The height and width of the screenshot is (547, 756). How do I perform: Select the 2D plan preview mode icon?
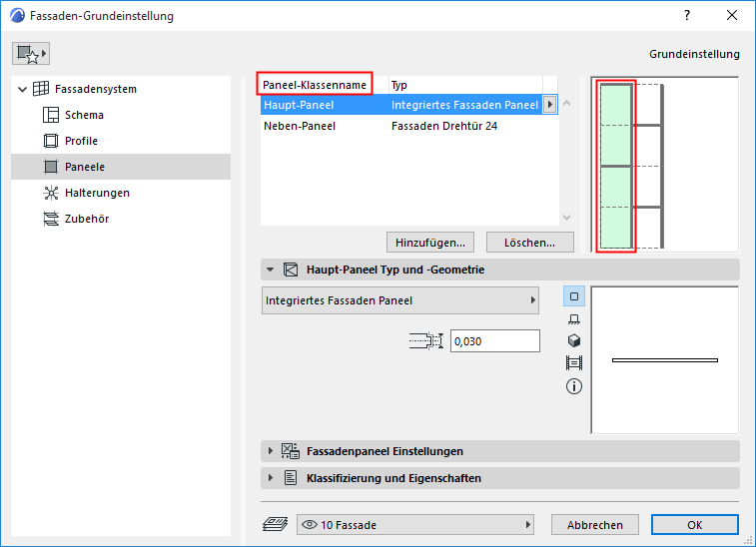(574, 296)
